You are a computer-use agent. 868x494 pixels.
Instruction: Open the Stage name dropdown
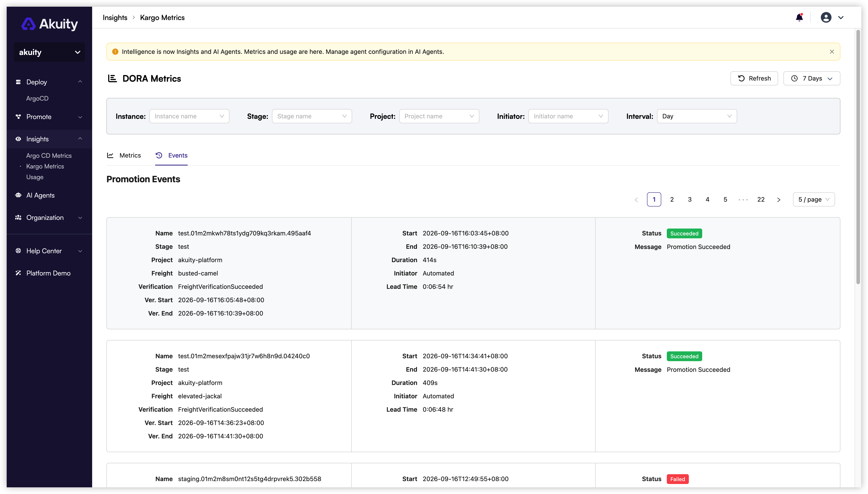[x=312, y=116]
